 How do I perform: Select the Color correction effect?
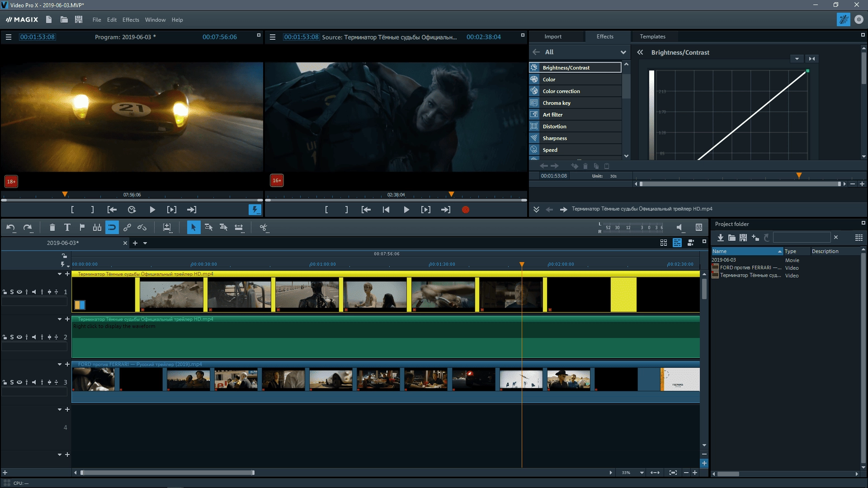[x=576, y=91]
